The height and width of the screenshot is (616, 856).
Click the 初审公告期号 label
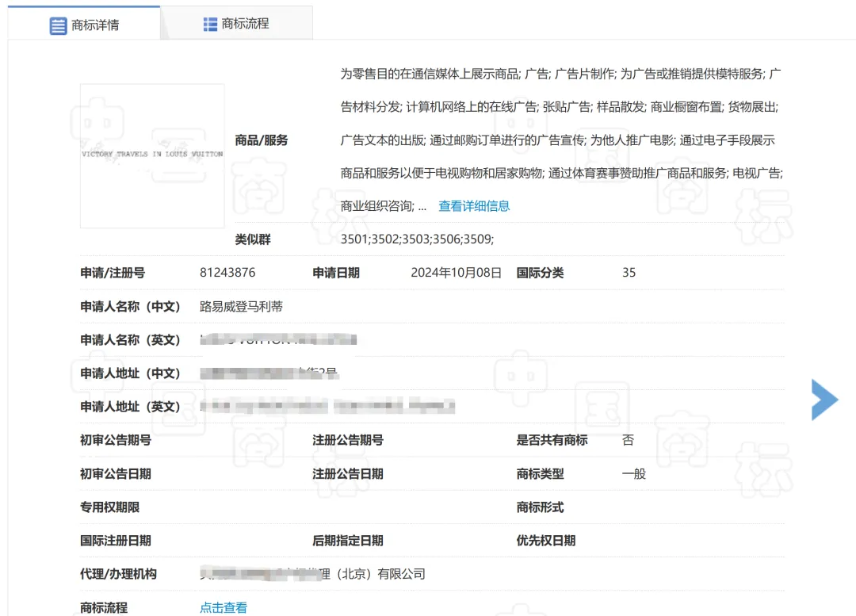pyautogui.click(x=116, y=440)
